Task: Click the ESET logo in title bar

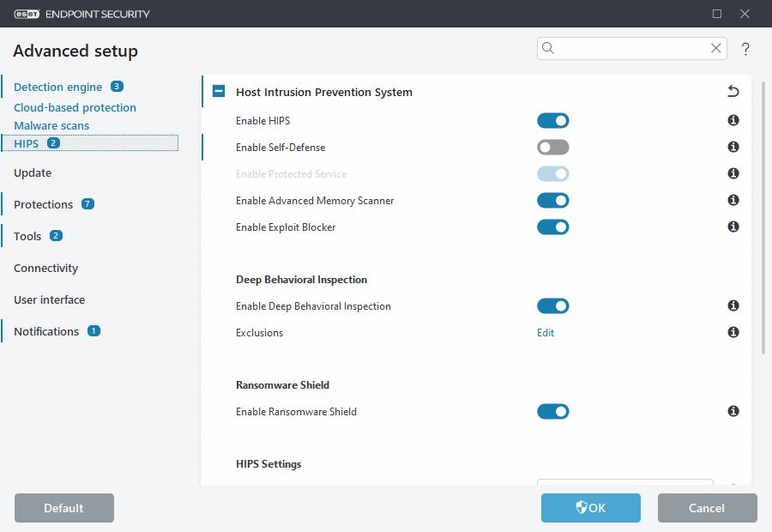Action: pos(27,14)
